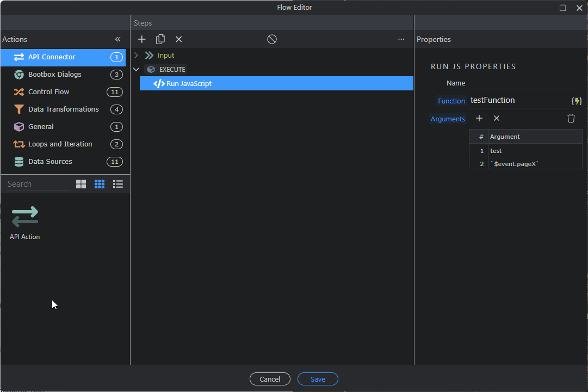Click the trash icon to clear arguments
This screenshot has width=588, height=392.
click(x=571, y=118)
